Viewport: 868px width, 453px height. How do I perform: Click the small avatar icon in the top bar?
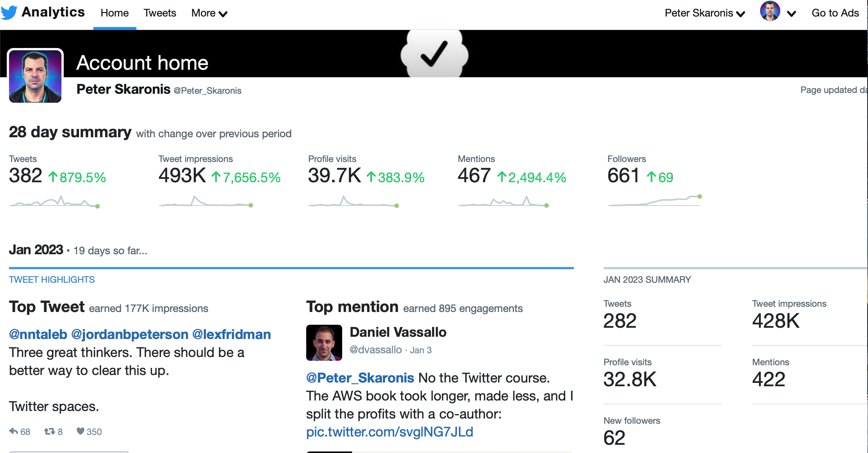point(770,11)
